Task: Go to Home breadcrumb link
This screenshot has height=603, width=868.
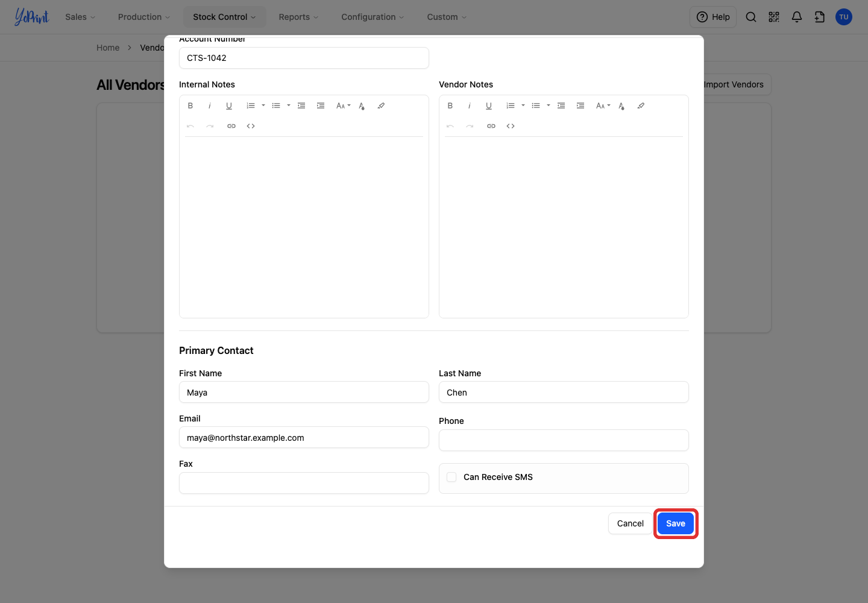Action: click(108, 48)
